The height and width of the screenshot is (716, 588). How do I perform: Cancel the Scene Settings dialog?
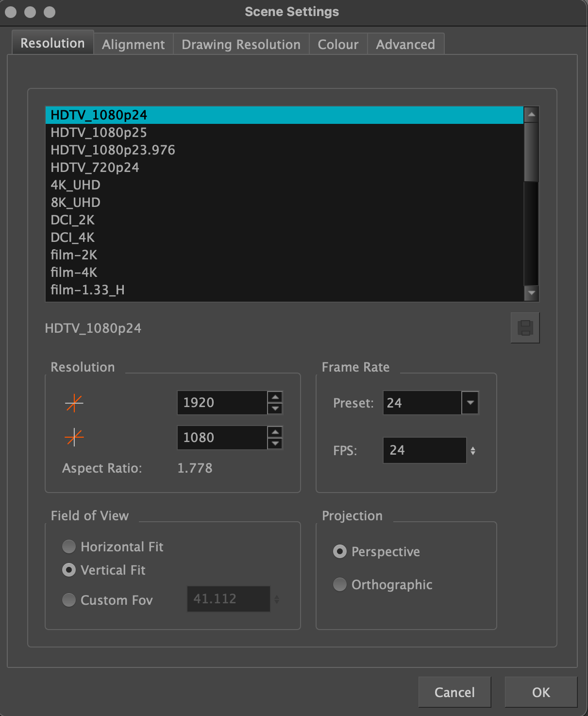click(x=454, y=692)
